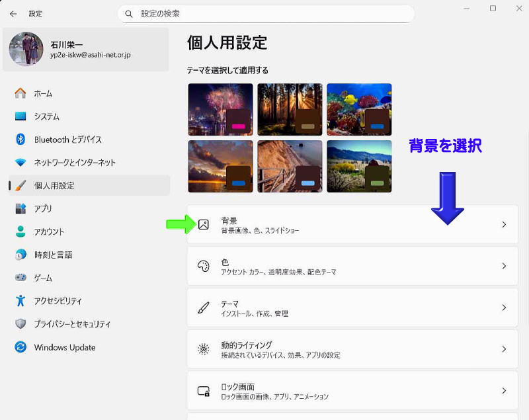This screenshot has height=420, width=529.
Task: Expand the 色 row chevron
Action: 504,266
